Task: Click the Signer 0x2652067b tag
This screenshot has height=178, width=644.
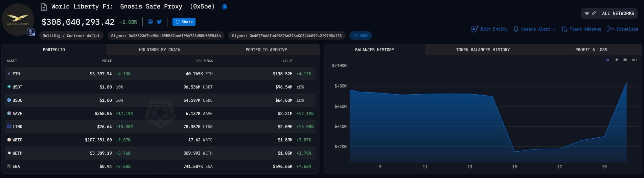Action: pos(166,36)
